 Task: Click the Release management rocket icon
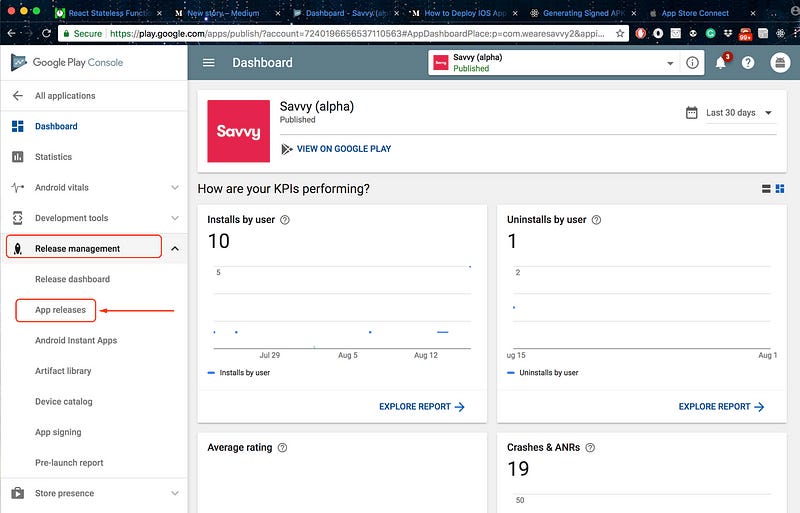(18, 249)
